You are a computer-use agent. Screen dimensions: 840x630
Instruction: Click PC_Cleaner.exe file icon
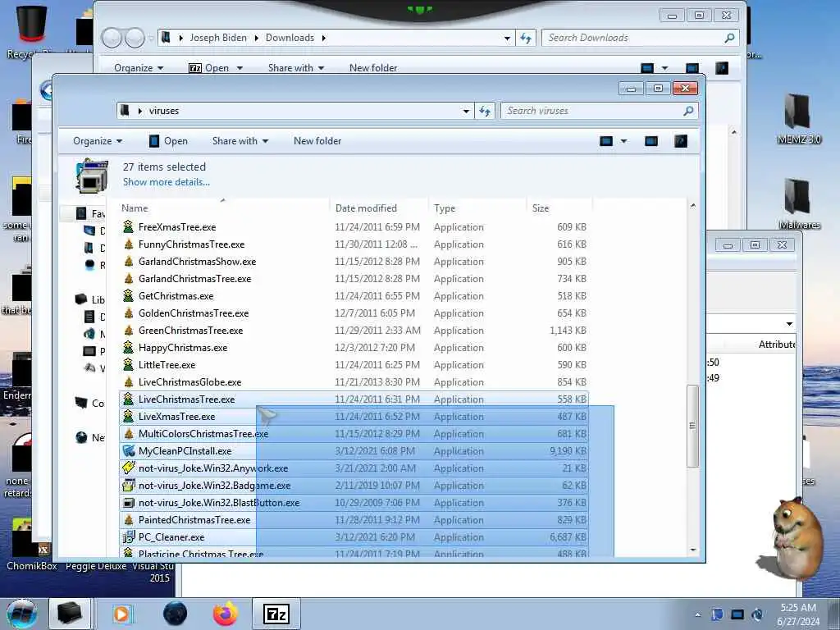[128, 536]
